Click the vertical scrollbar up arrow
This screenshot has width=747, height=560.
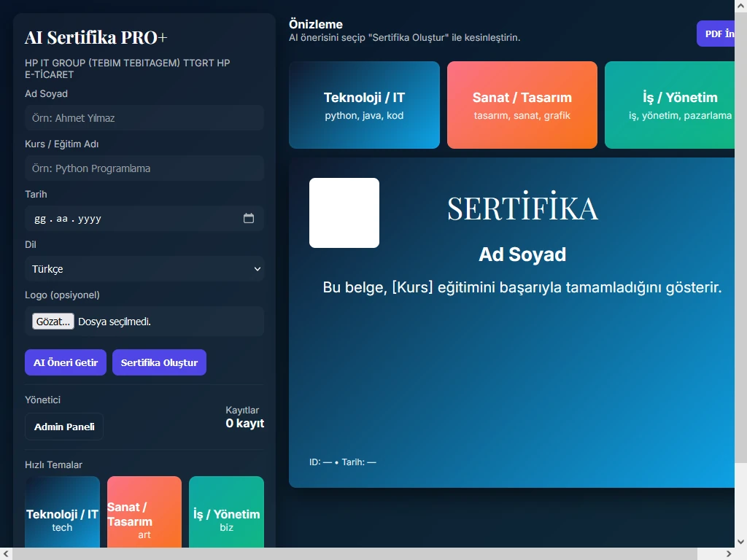coord(740,5)
